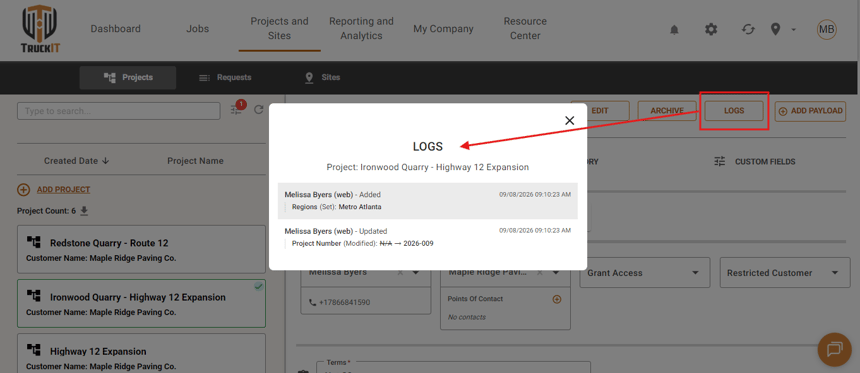Click the Project Number updated log entry
Viewport: 860px width, 373px height.
[427, 237]
